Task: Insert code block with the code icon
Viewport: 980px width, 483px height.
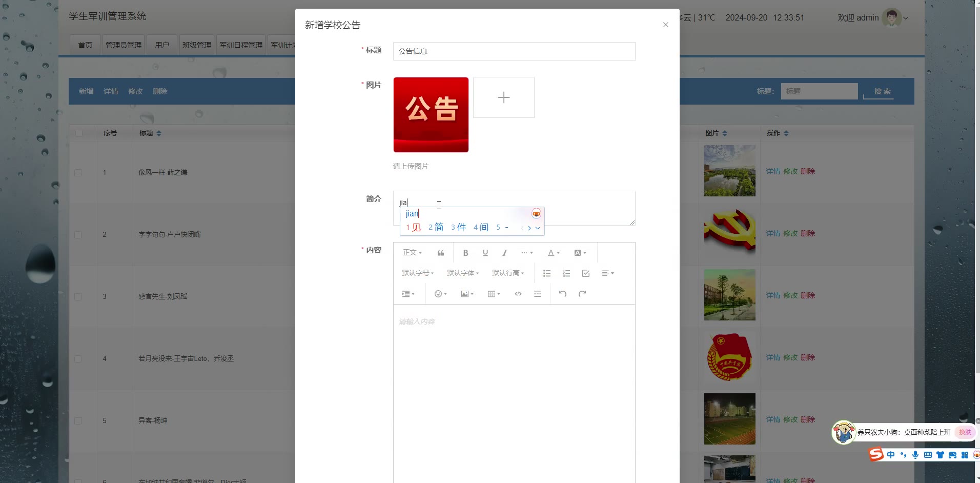Action: pos(518,294)
